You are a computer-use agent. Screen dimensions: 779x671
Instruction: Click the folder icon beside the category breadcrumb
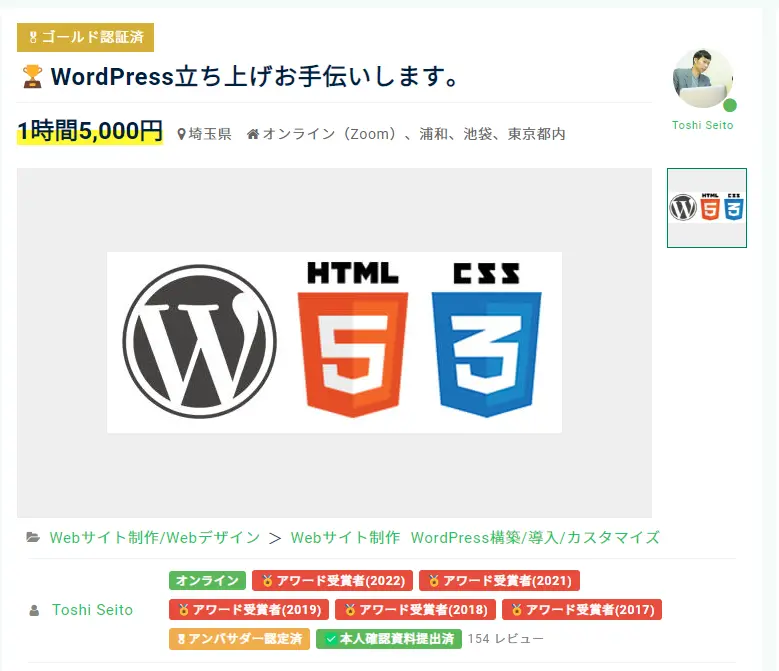tap(33, 537)
